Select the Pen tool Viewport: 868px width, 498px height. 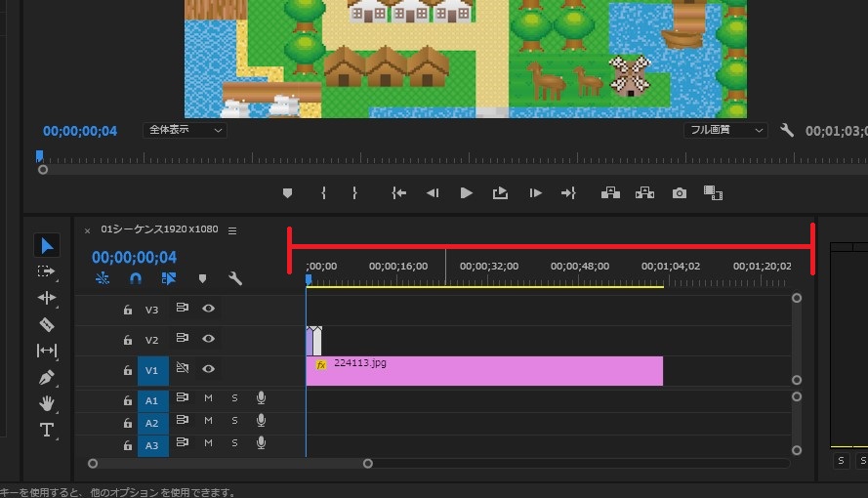point(46,377)
